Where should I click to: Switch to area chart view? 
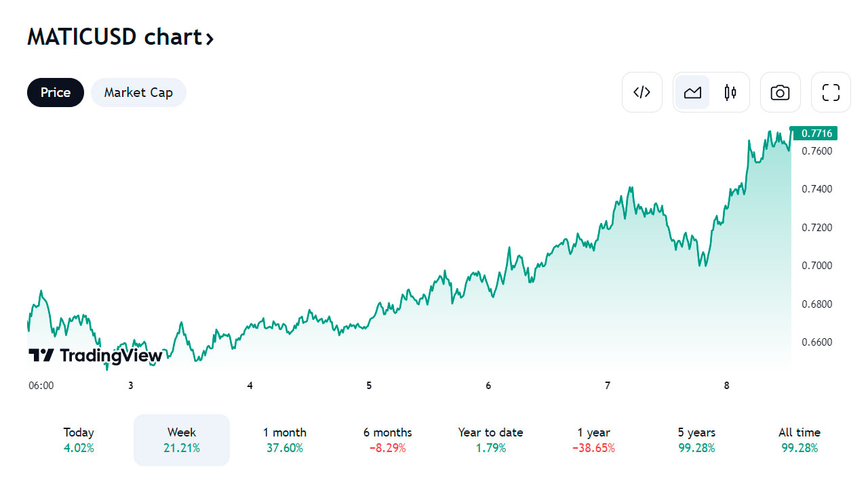tap(692, 92)
